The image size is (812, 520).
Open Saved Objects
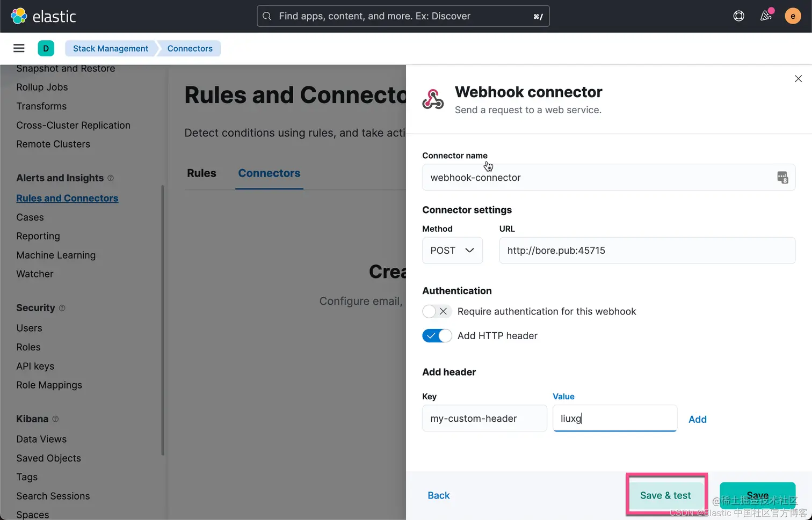point(48,458)
